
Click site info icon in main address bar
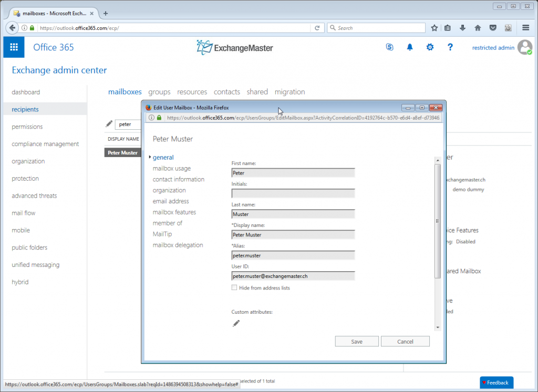point(24,28)
